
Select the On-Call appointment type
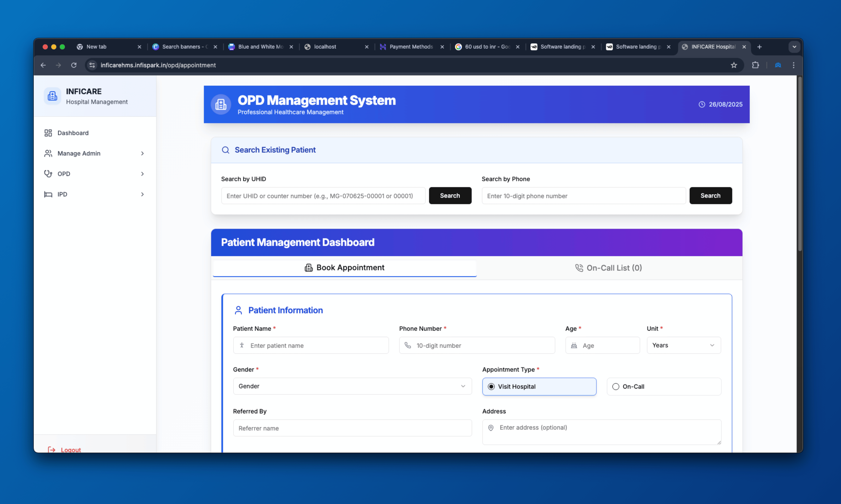pos(615,386)
